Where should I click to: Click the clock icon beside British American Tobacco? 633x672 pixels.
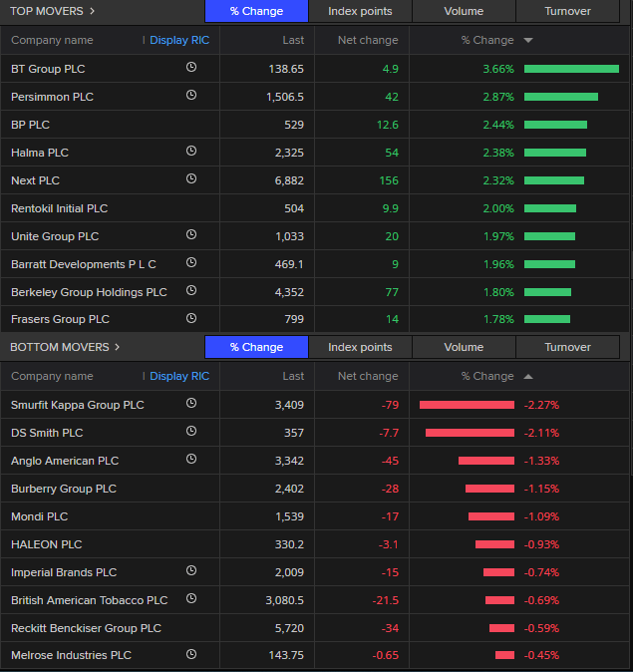tap(191, 598)
